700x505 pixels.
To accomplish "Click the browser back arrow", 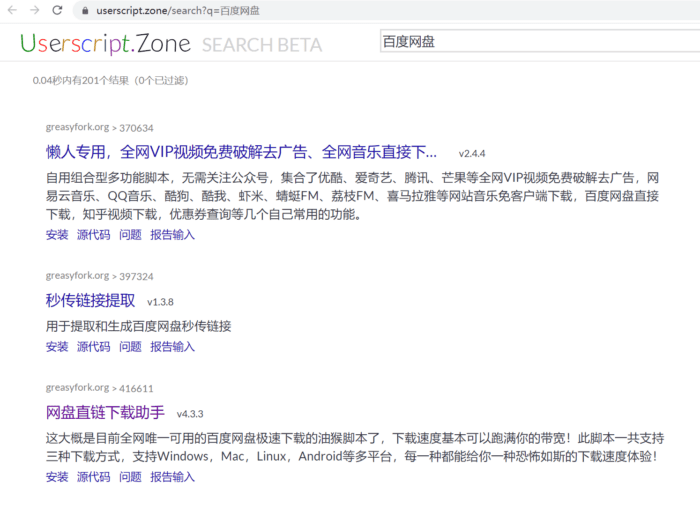I will [x=12, y=10].
